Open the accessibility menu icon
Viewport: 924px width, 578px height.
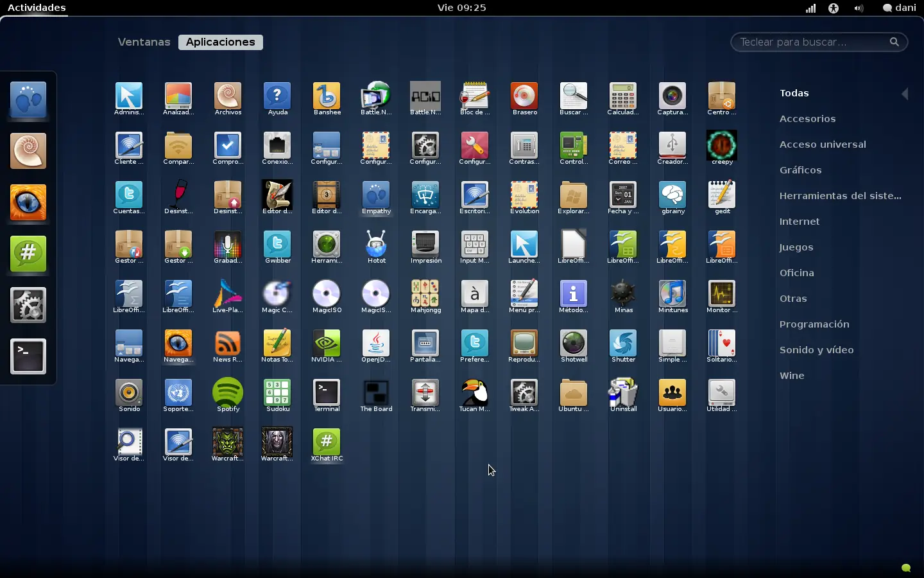pos(834,8)
